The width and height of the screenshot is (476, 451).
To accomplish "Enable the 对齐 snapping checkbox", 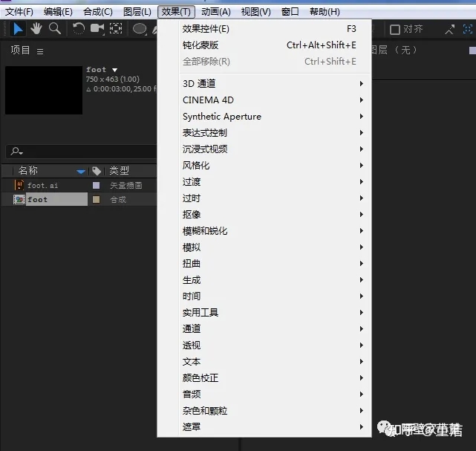I will point(394,30).
